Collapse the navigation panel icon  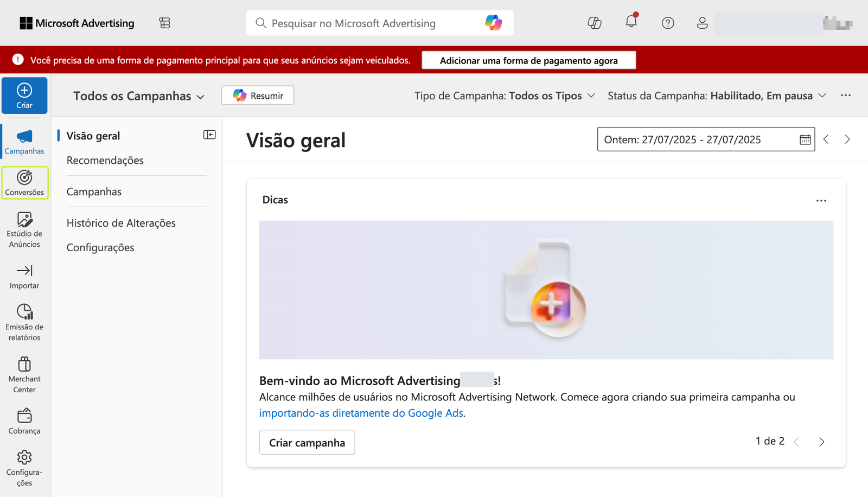(x=209, y=135)
